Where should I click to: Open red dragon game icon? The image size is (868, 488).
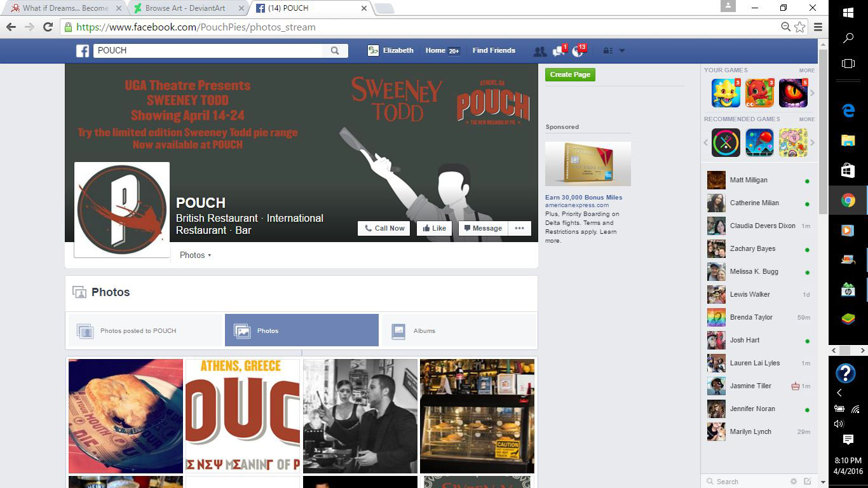[759, 93]
